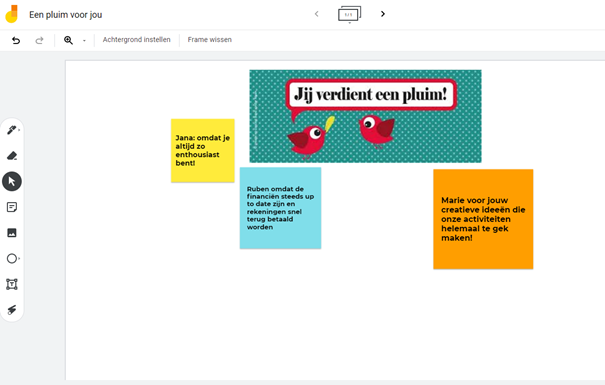Expand the zoom level dropdown arrow
The width and height of the screenshot is (605, 385).
point(84,41)
